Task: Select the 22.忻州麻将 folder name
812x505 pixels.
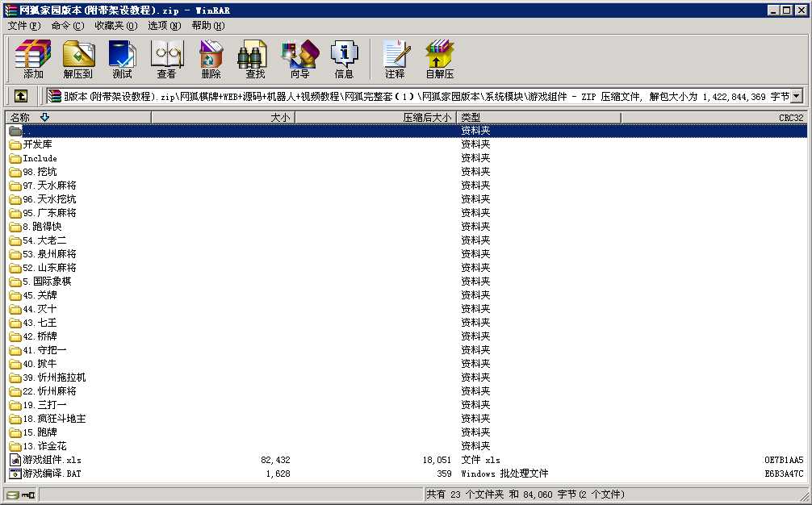Action: click(x=50, y=391)
